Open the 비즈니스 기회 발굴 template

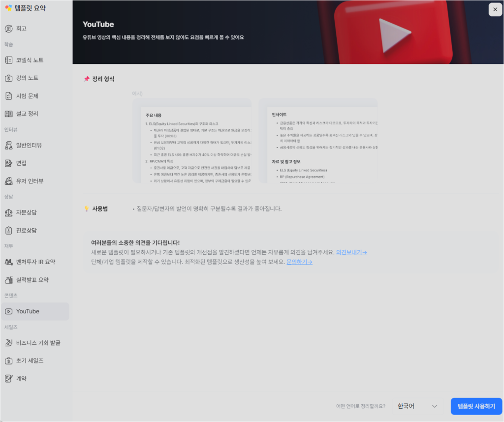[x=9, y=343]
